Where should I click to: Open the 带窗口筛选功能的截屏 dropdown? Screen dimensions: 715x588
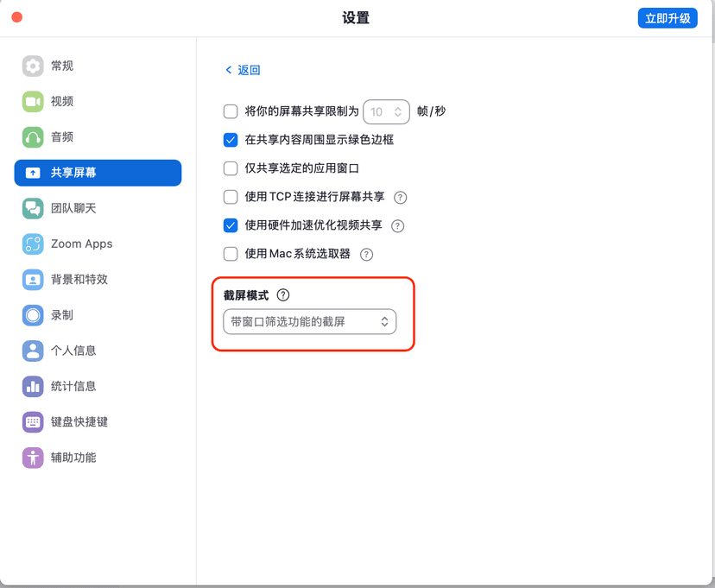pos(310,322)
